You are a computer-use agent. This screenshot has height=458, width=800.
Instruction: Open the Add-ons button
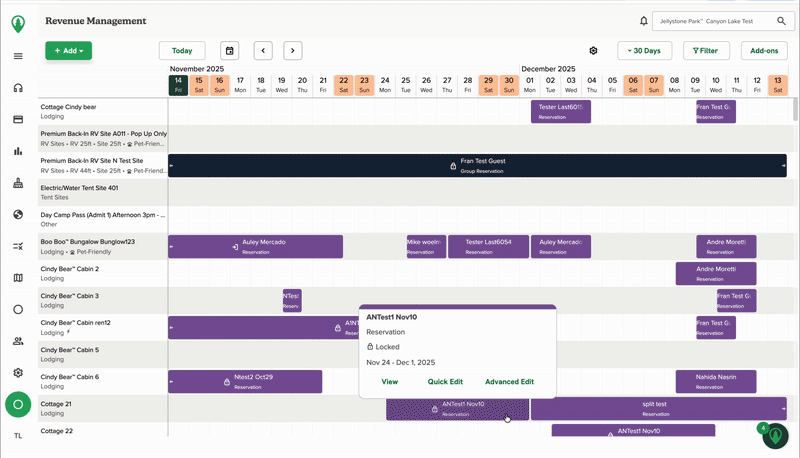(x=764, y=50)
